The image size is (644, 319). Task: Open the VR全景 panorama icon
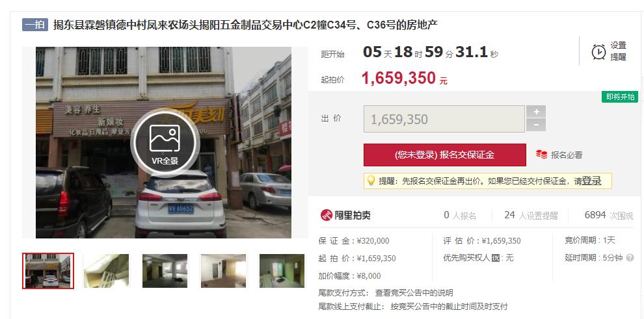[165, 143]
